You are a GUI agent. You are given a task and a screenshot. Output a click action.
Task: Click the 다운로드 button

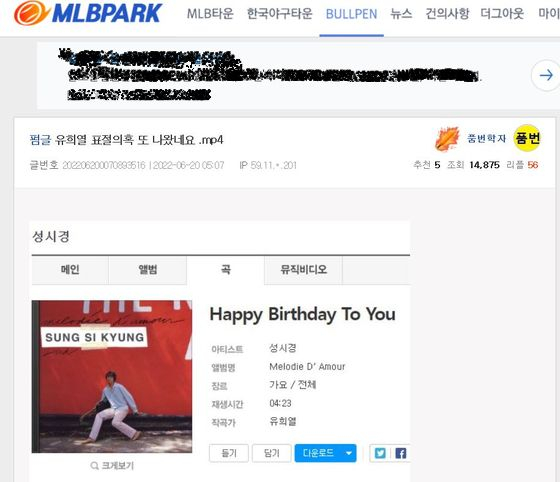click(318, 453)
